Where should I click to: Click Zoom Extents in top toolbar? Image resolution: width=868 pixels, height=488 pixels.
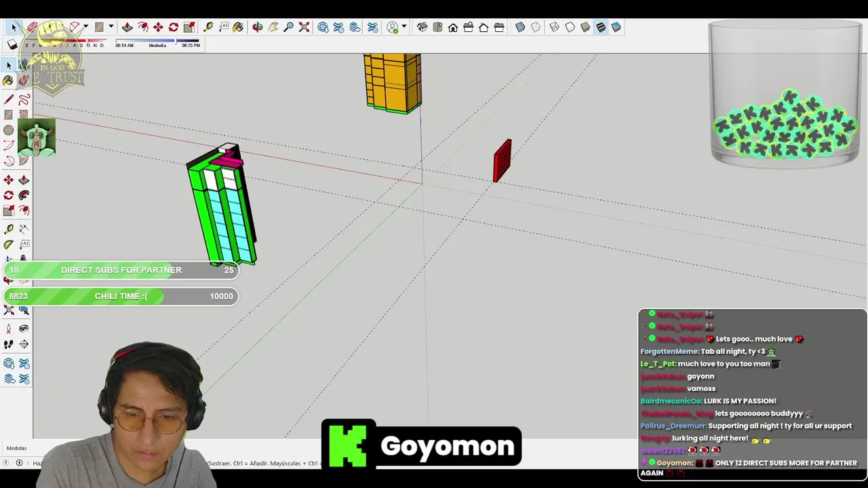coord(304,27)
